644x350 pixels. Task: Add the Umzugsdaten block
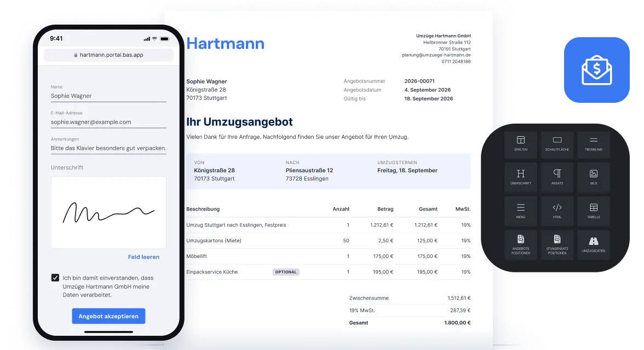594,244
